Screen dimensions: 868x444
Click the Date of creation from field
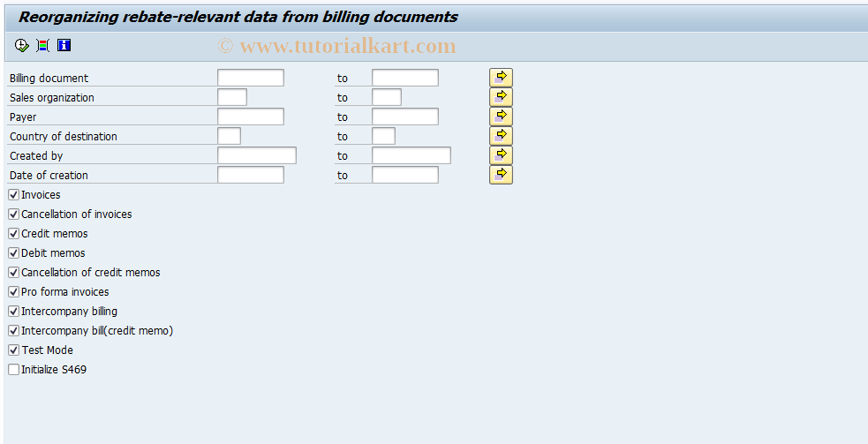coord(251,175)
